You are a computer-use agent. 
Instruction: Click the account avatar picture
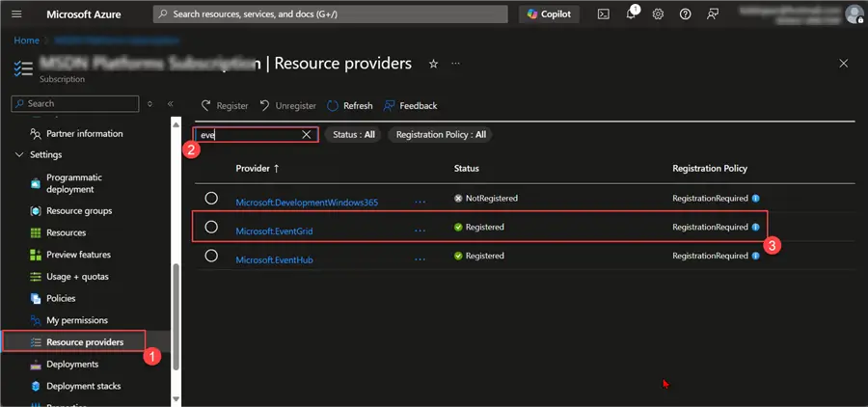[x=854, y=14]
